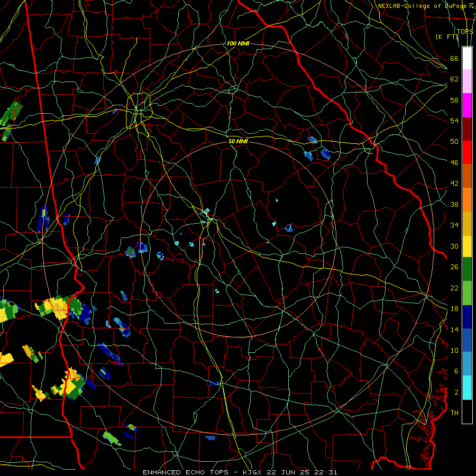Click the 50 NMI range ring label
476x476 pixels.
click(238, 141)
